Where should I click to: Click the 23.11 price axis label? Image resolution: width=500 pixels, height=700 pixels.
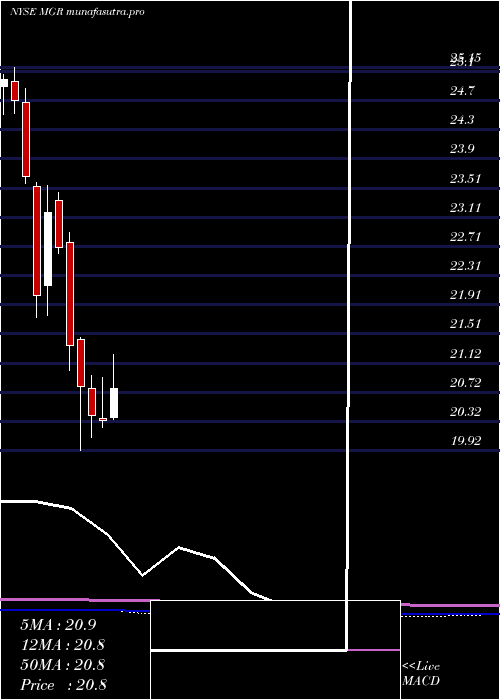pyautogui.click(x=465, y=208)
